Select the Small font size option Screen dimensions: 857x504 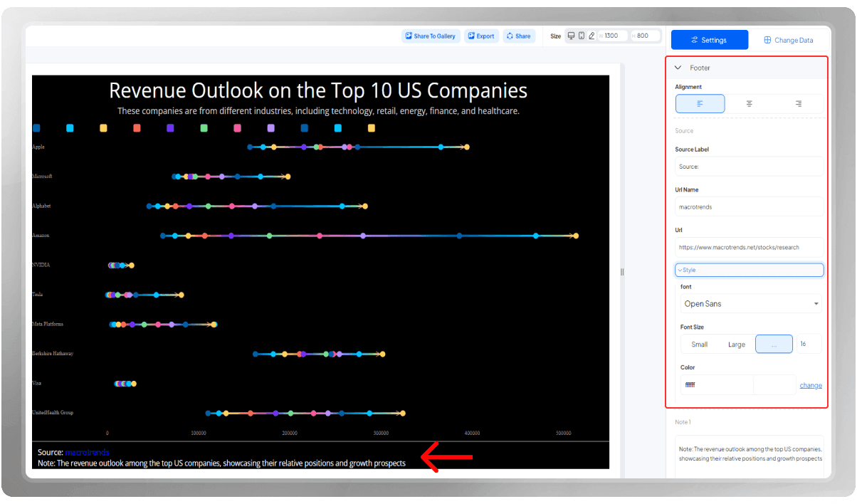pos(700,345)
